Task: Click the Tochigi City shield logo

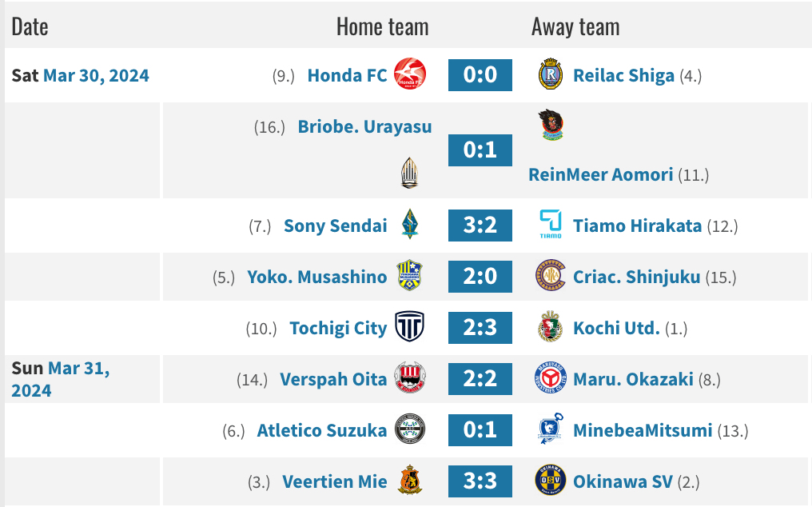Action: tap(410, 327)
